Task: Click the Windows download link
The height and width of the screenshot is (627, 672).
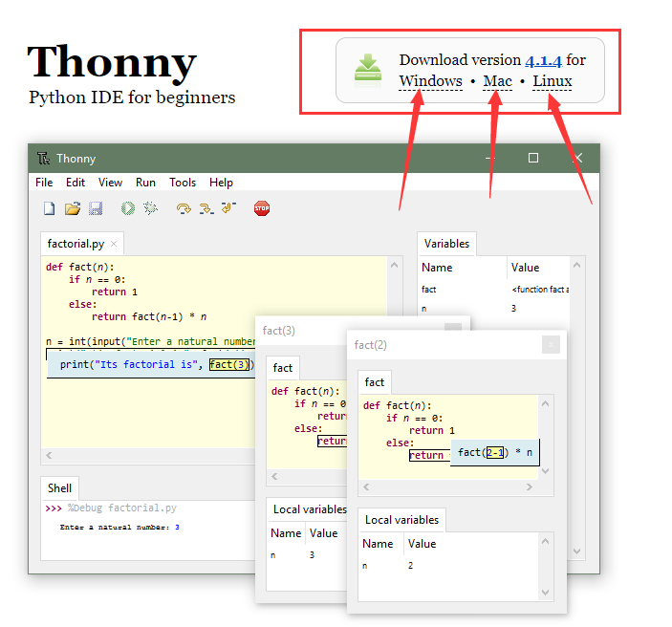Action: tap(431, 81)
